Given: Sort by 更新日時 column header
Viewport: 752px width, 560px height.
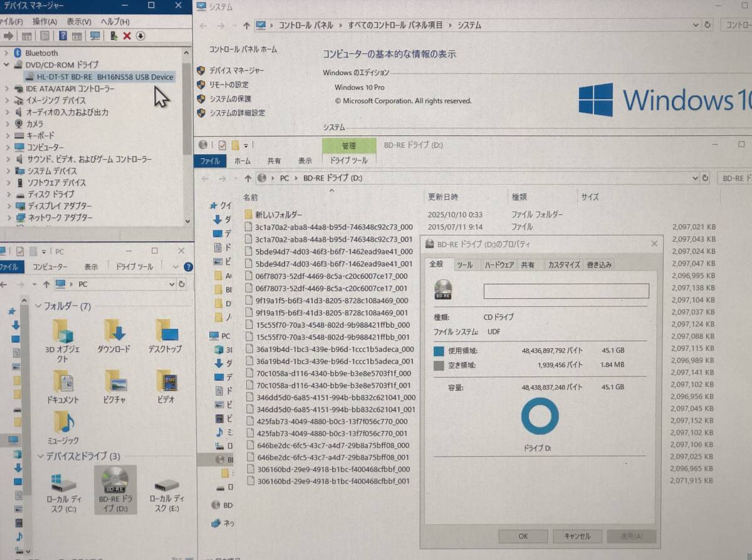Looking at the screenshot, I should (443, 197).
